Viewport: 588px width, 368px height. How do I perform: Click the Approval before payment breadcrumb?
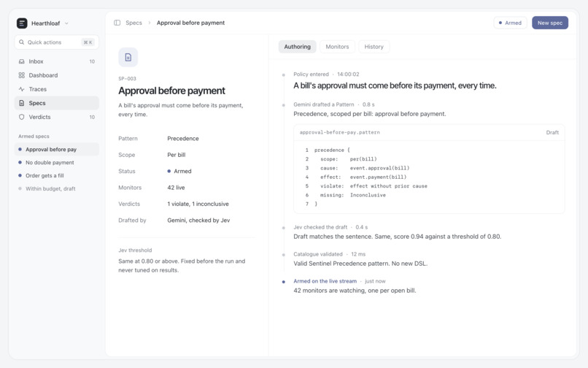click(x=190, y=23)
